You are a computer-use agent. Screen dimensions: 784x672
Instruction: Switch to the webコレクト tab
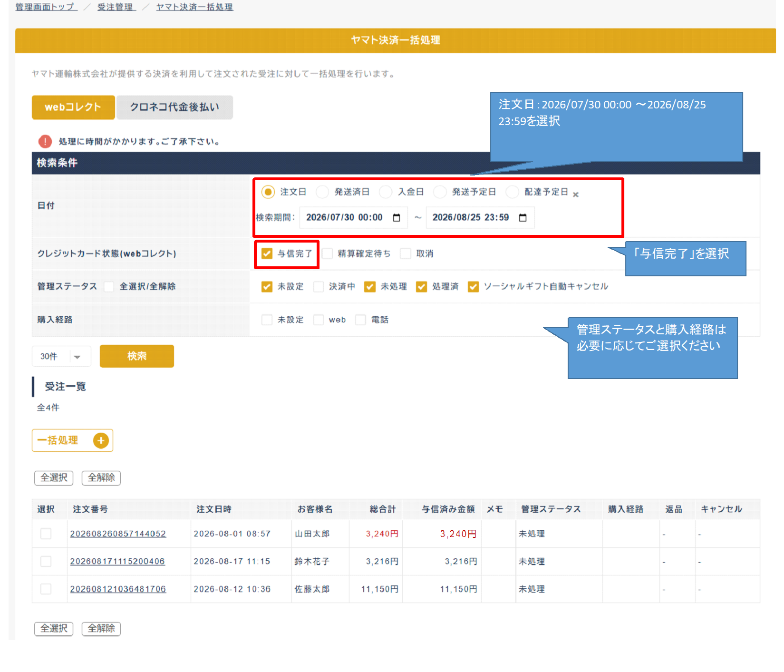[73, 107]
